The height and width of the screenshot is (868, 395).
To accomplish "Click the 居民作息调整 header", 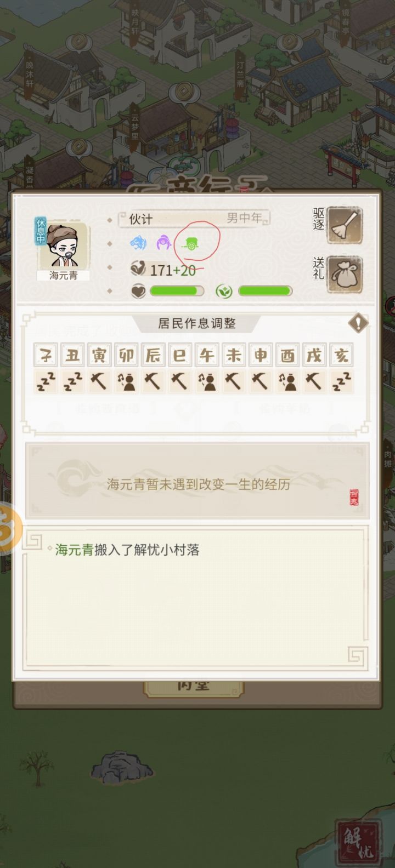I will pos(197,323).
